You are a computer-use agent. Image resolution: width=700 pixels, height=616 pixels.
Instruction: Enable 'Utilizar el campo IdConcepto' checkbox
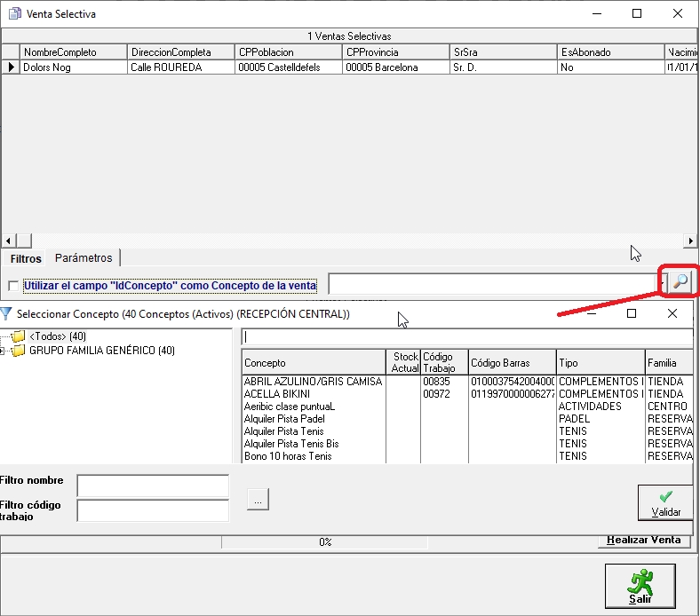click(13, 286)
